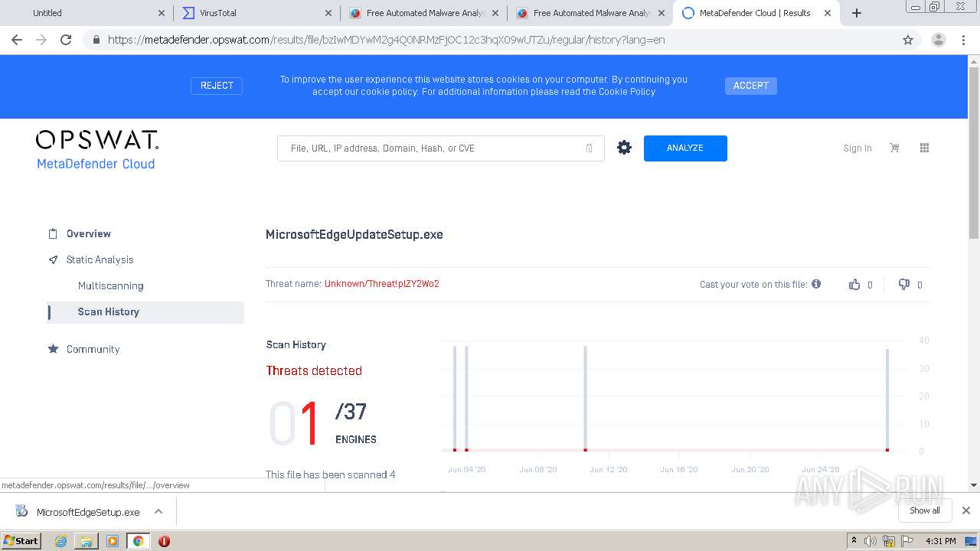Show hidden system tray icons
This screenshot has width=980, height=551.
pyautogui.click(x=854, y=541)
